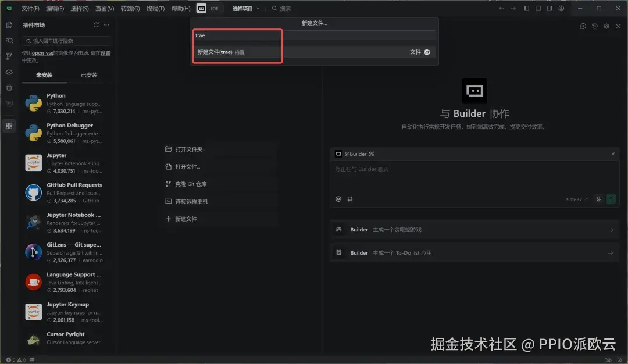Open the Remote Explorer monitor icon
The height and width of the screenshot is (364, 628).
pos(9,104)
